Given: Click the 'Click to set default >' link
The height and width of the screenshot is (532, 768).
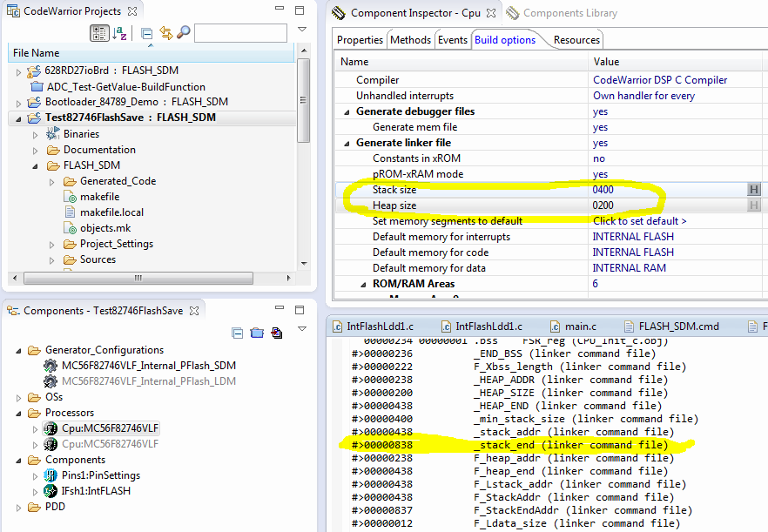Looking at the screenshot, I should (640, 221).
